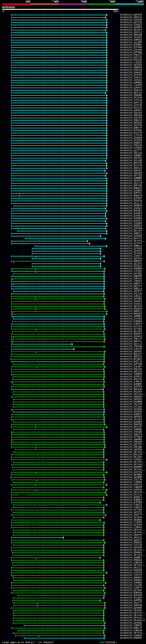The width and height of the screenshot is (146, 644).
Task: Click the red 20% identity legend segment
Action: pyautogui.click(x=16, y=4)
